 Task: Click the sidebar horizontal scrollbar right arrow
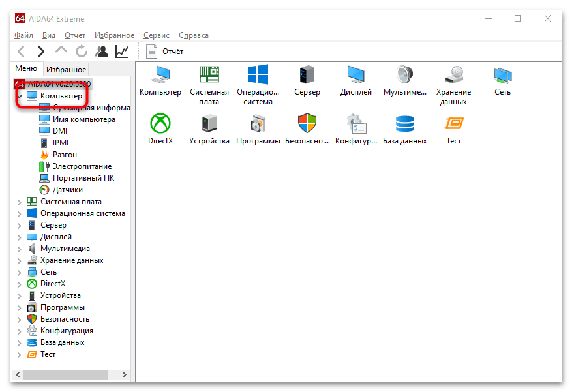coord(125,374)
